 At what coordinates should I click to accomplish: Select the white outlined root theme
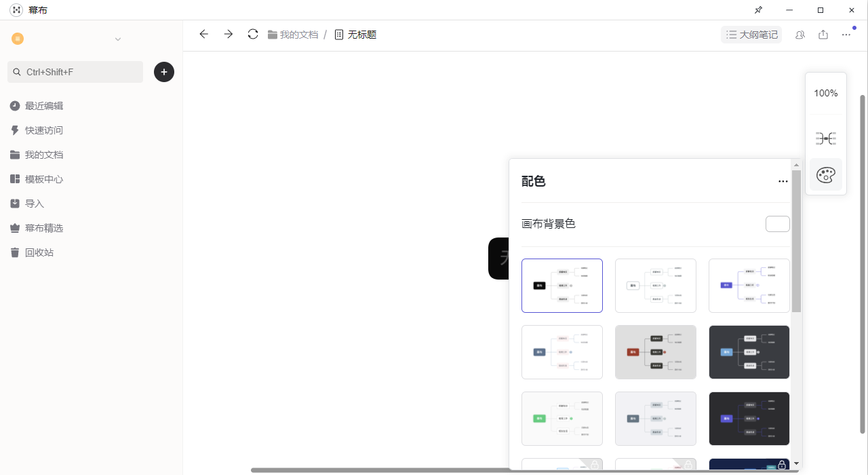656,286
